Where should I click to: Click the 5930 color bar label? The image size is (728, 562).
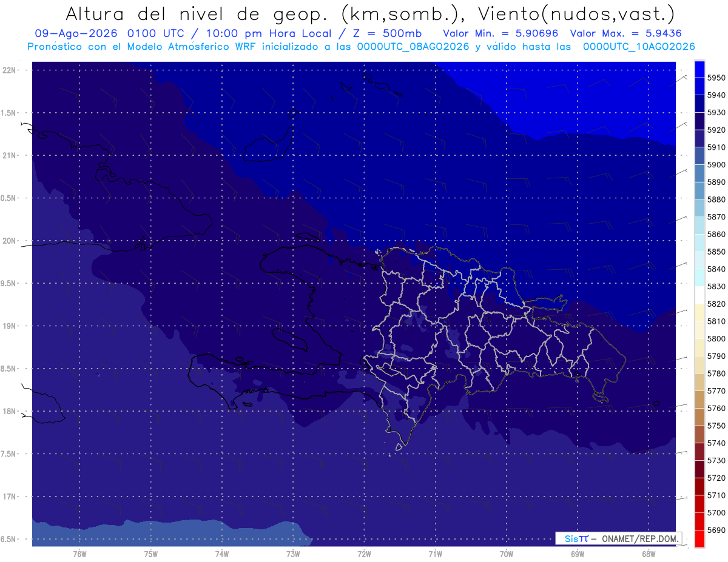[716, 113]
